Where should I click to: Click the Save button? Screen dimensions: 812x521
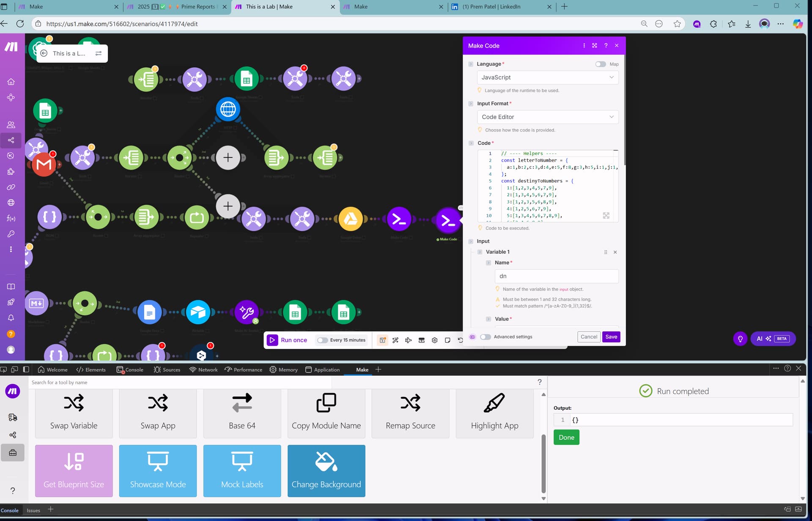pos(611,337)
